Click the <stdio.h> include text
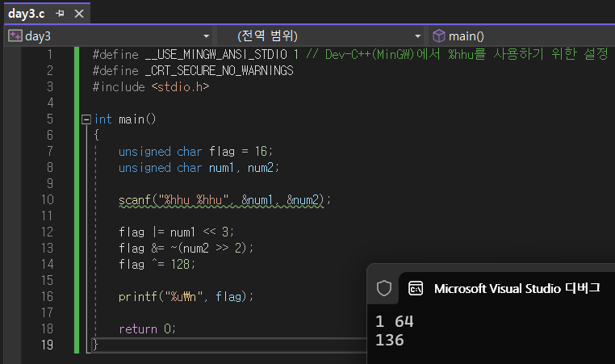The image size is (615, 364). [x=181, y=86]
